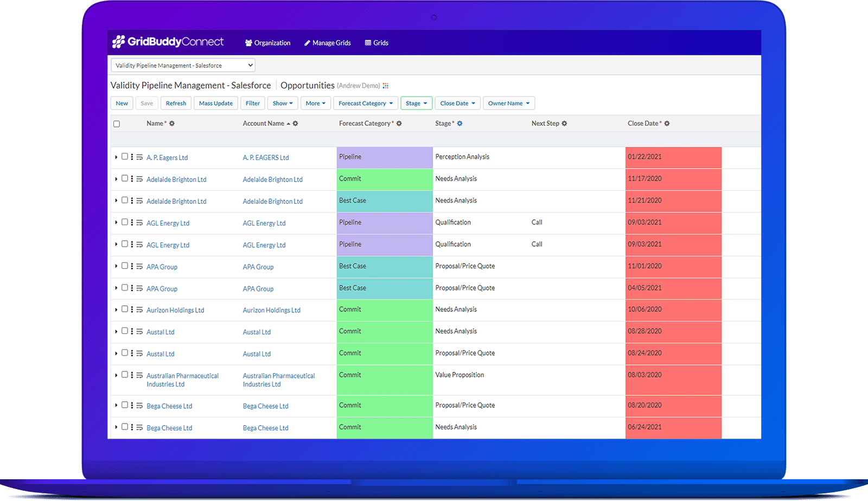Open the gear settings for Name column
This screenshot has width=868, height=501.
172,124
